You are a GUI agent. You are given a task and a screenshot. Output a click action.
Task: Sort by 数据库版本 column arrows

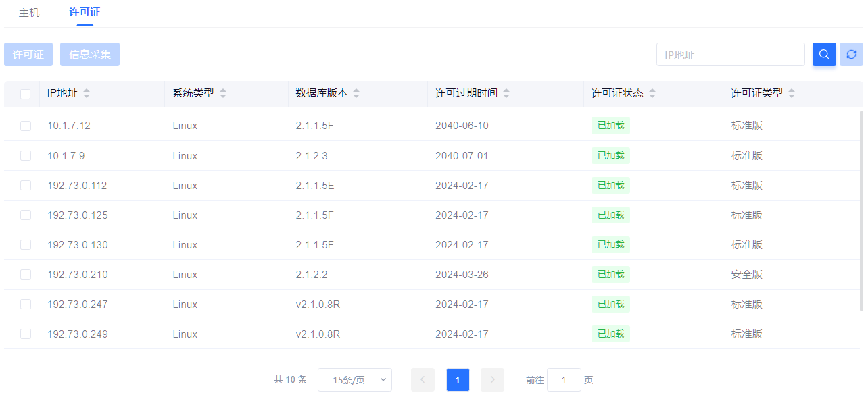356,94
